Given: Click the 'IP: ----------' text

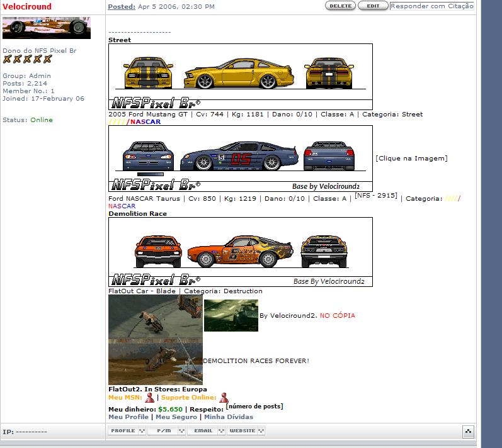Looking at the screenshot, I should coord(25,432).
